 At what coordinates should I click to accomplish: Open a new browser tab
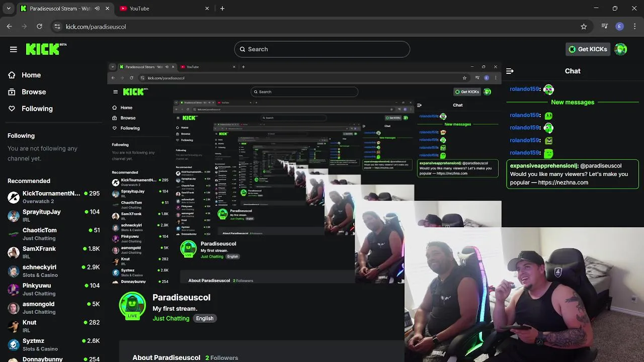point(222,9)
